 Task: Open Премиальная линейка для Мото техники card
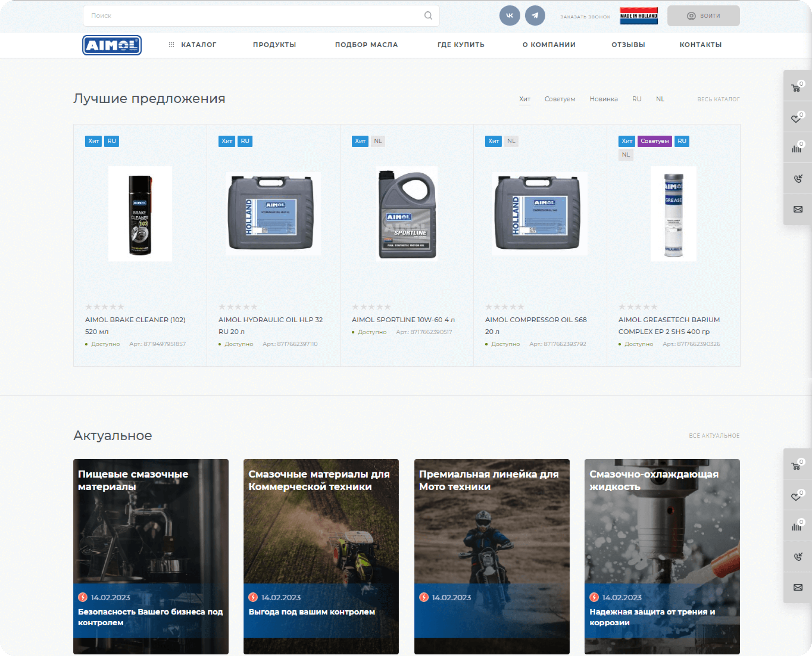492,556
